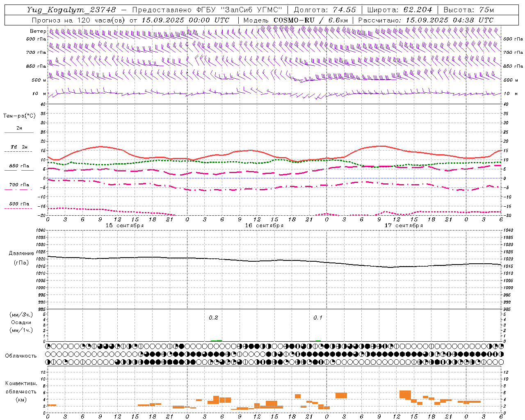Click the 15 сентября date label
525x420 pixels.
tap(125, 226)
